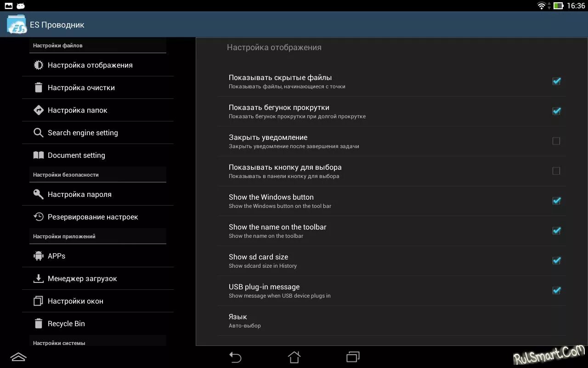This screenshot has height=368, width=588.
Task: Check the Закрыть уведомление checkbox
Action: 556,141
